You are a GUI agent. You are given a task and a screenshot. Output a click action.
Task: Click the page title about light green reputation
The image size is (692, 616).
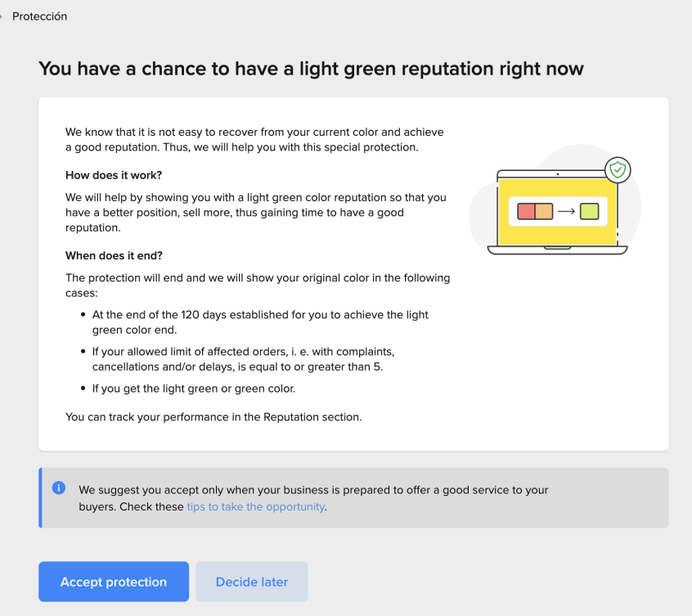311,68
